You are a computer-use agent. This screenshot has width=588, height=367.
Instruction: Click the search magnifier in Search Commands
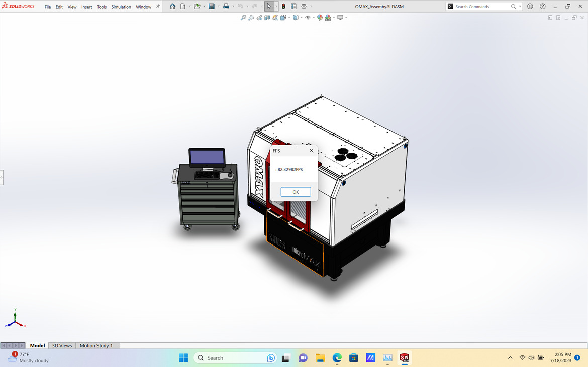click(x=514, y=7)
